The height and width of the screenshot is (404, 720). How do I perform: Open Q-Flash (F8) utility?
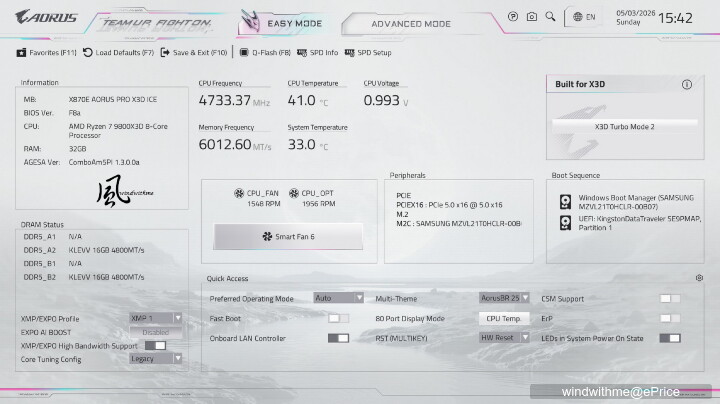coord(265,53)
